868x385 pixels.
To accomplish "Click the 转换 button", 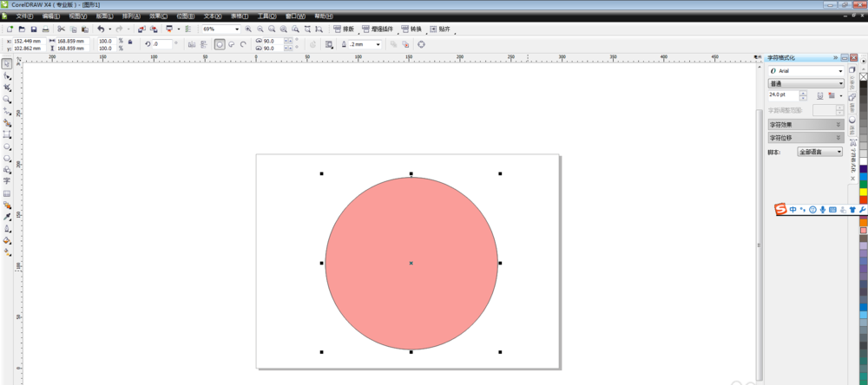I will (x=411, y=29).
